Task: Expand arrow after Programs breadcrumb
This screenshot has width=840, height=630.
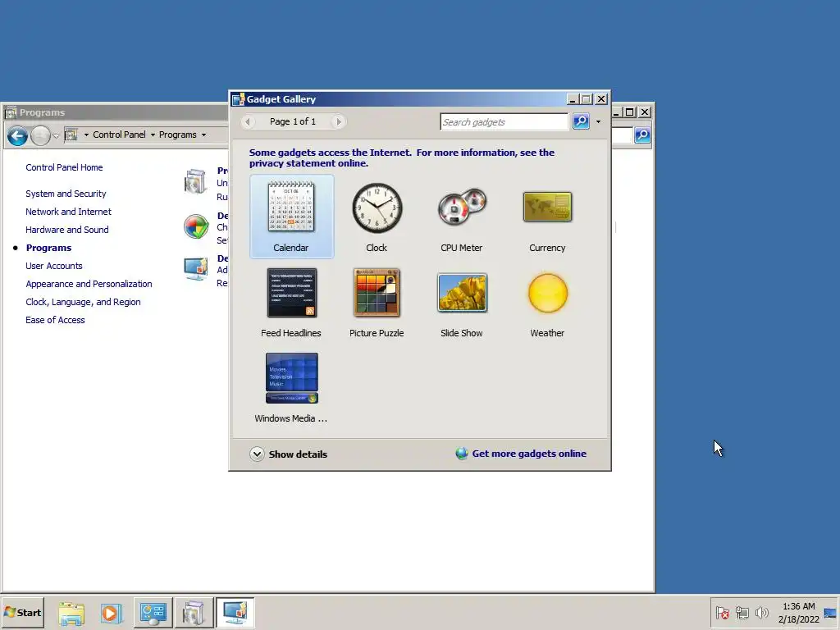Action: point(203,135)
